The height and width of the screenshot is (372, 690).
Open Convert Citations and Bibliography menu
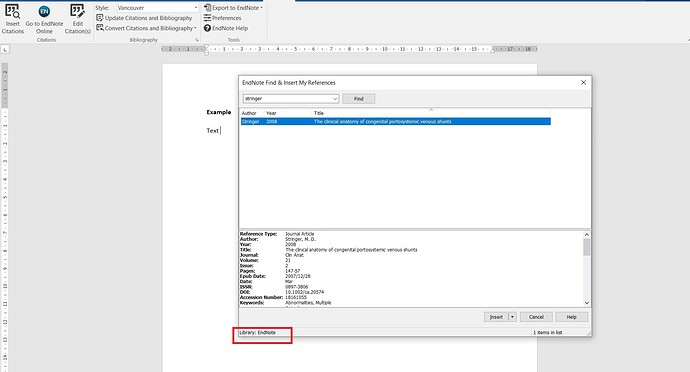click(x=146, y=28)
